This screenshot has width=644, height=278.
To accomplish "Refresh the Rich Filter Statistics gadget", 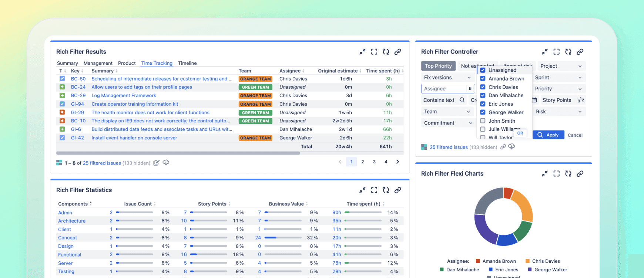I will pyautogui.click(x=386, y=190).
